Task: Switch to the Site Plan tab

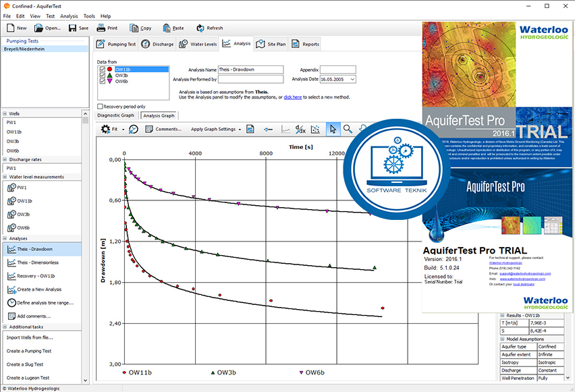Action: coord(271,44)
